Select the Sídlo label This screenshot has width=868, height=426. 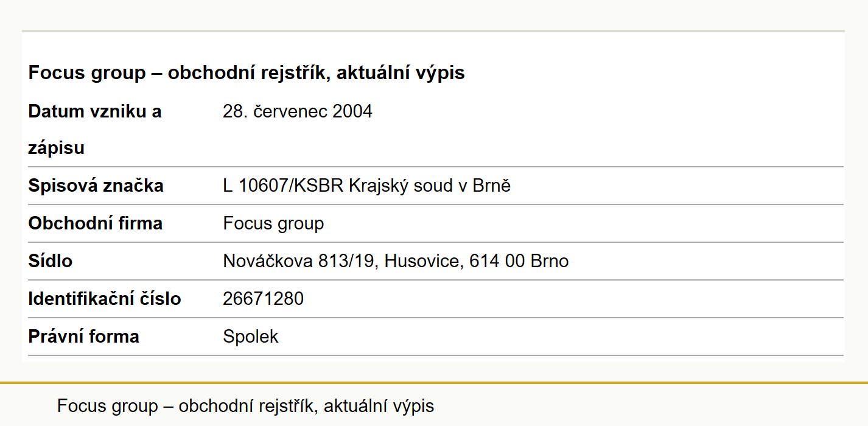pos(51,261)
